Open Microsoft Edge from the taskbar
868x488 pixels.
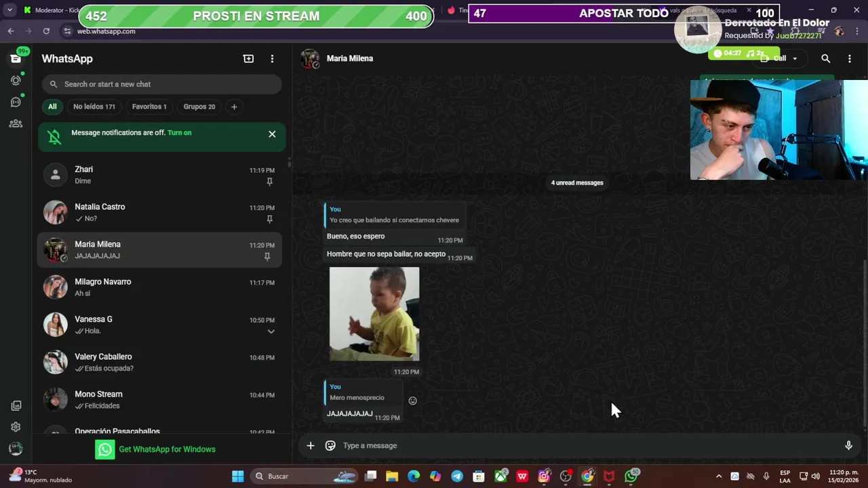414,476
